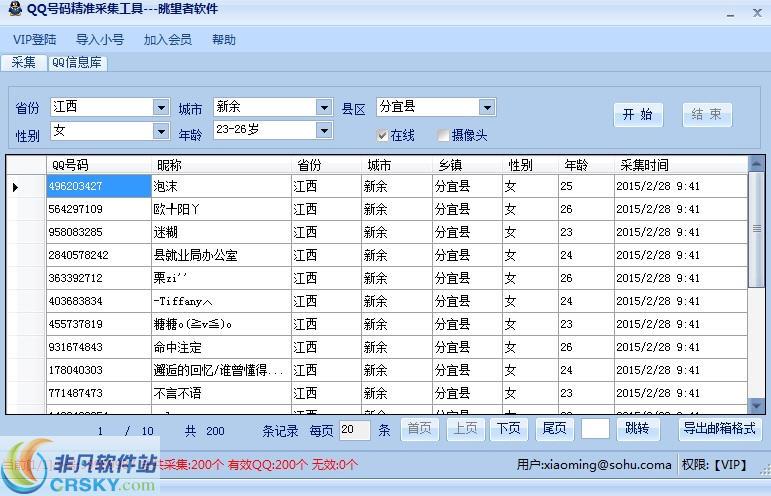Image resolution: width=771 pixels, height=496 pixels.
Task: Sort by the 昵称 column header
Action: tap(221, 165)
